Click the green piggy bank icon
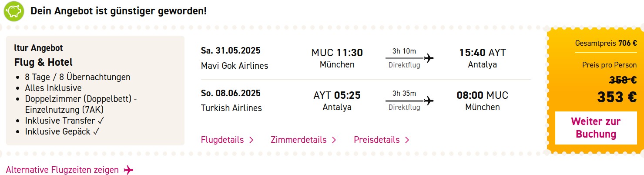Image resolution: width=644 pixels, height=175 pixels. click(x=13, y=10)
